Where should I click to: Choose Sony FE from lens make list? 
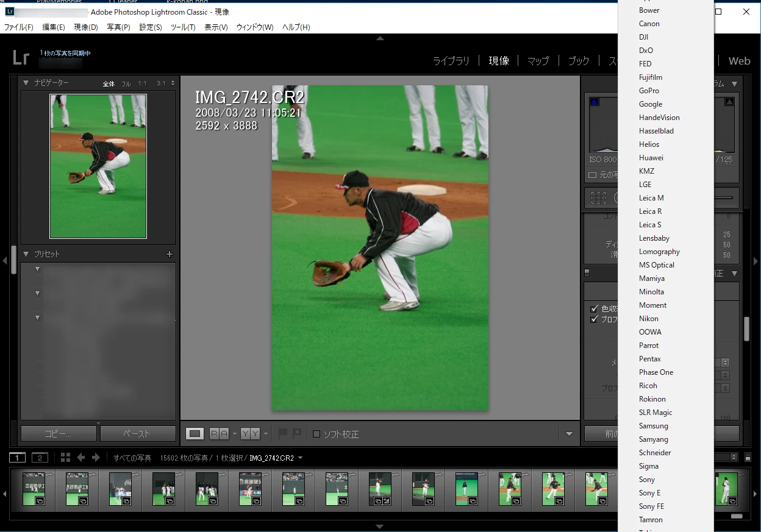point(666,506)
